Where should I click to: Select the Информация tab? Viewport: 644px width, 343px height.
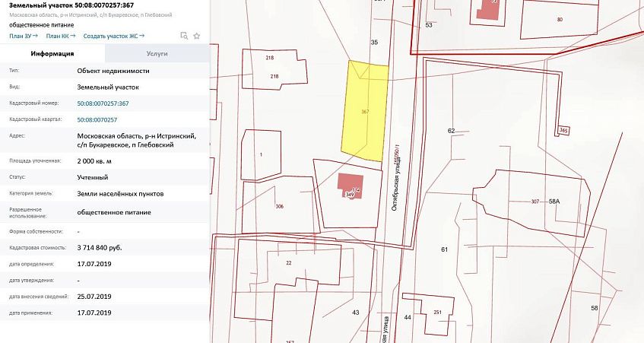coord(52,54)
